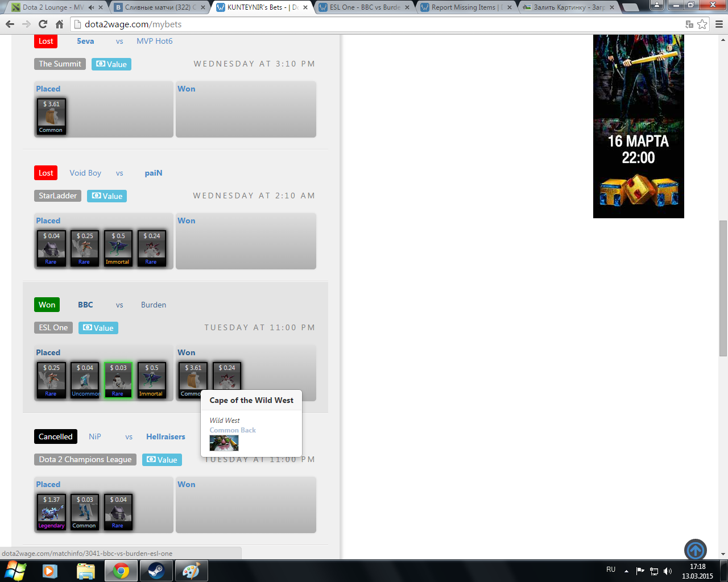The width and height of the screenshot is (728, 582).
Task: Select the $0.04 Rare item in NiP bet
Action: (118, 512)
